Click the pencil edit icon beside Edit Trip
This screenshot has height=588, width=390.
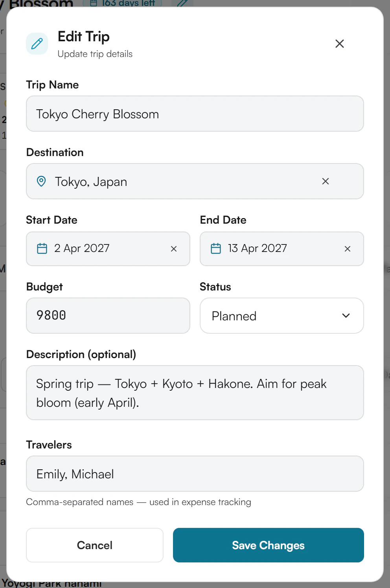(37, 44)
